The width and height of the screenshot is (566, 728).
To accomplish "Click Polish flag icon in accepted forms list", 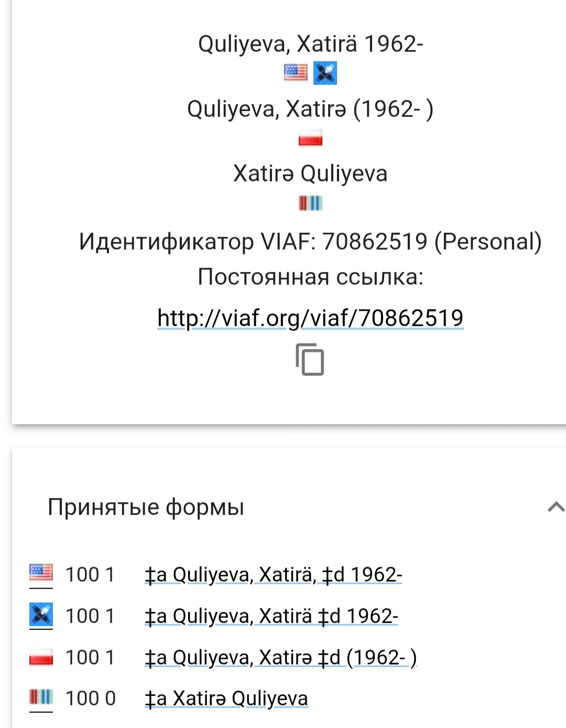I will click(41, 657).
